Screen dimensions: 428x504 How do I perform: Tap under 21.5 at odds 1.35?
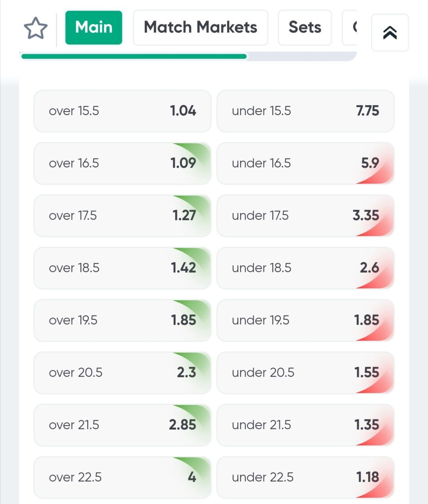(x=306, y=425)
